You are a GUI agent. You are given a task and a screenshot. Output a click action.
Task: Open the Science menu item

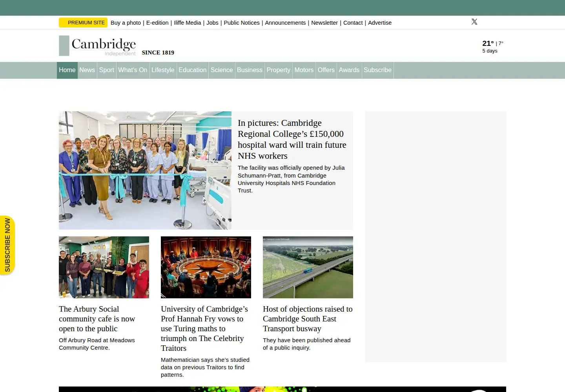(222, 70)
